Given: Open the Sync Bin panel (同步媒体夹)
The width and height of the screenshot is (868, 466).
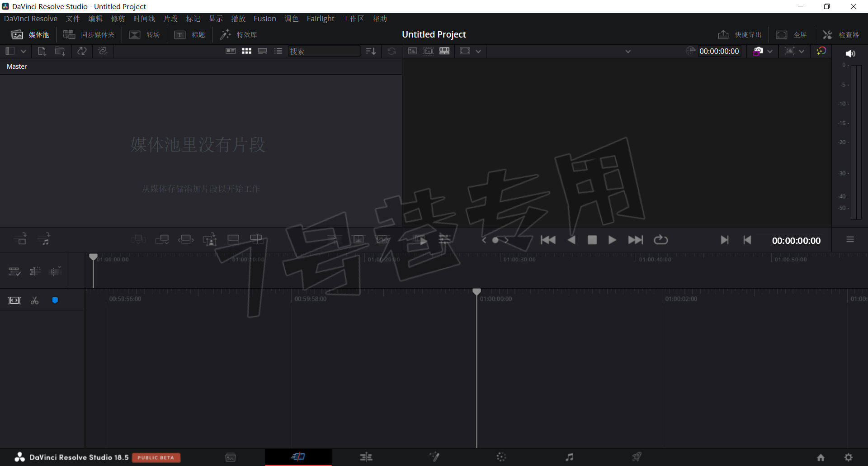Looking at the screenshot, I should (x=89, y=35).
